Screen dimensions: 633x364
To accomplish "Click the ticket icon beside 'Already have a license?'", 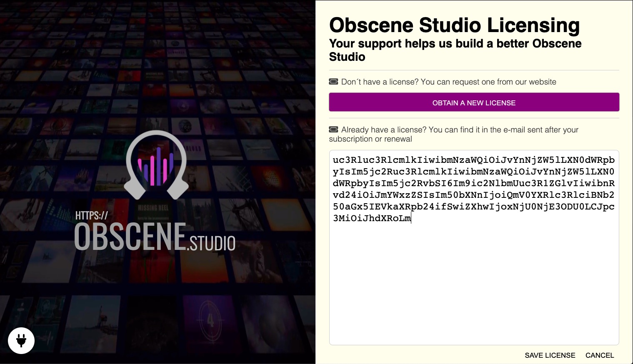I will click(333, 130).
